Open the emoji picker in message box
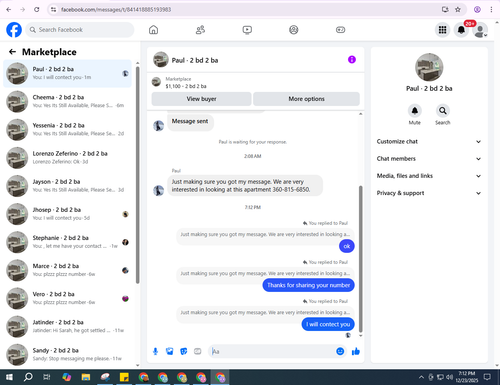This screenshot has width=500, height=385. 340,351
